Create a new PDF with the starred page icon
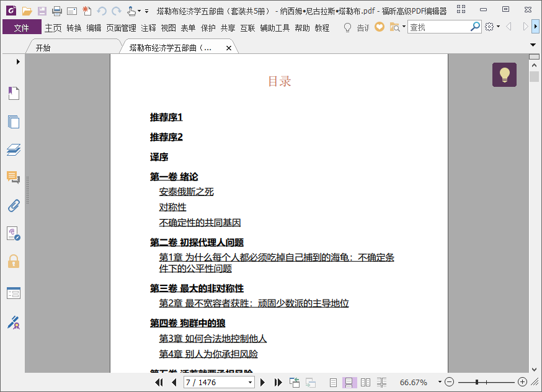The width and height of the screenshot is (542, 392). (x=87, y=11)
